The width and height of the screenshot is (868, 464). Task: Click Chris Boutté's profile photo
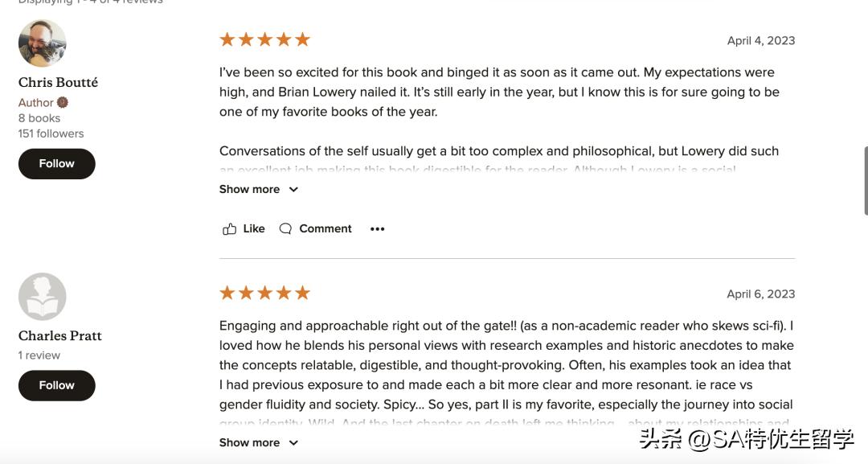tap(42, 43)
